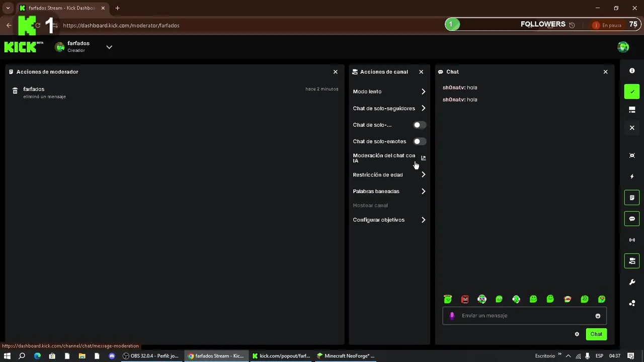Click the browser address bar URL

coord(121,25)
